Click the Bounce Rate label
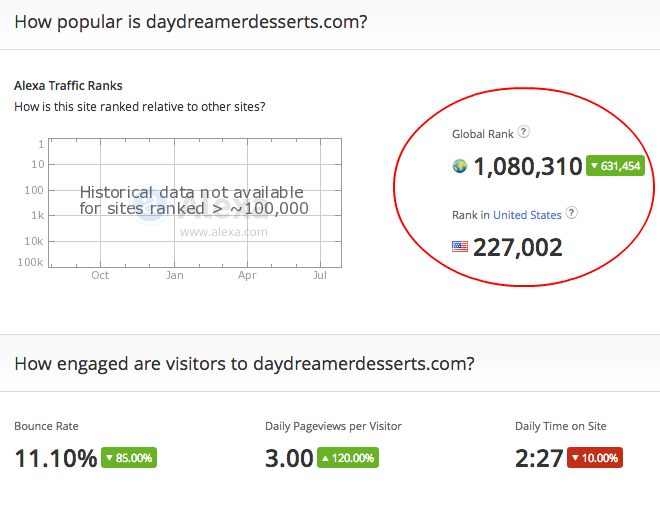The image size is (660, 512). [46, 426]
